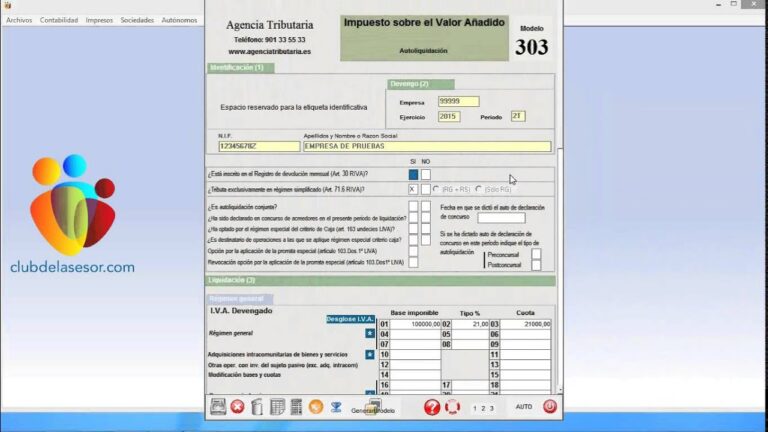Select RG + RS radio button

point(435,189)
